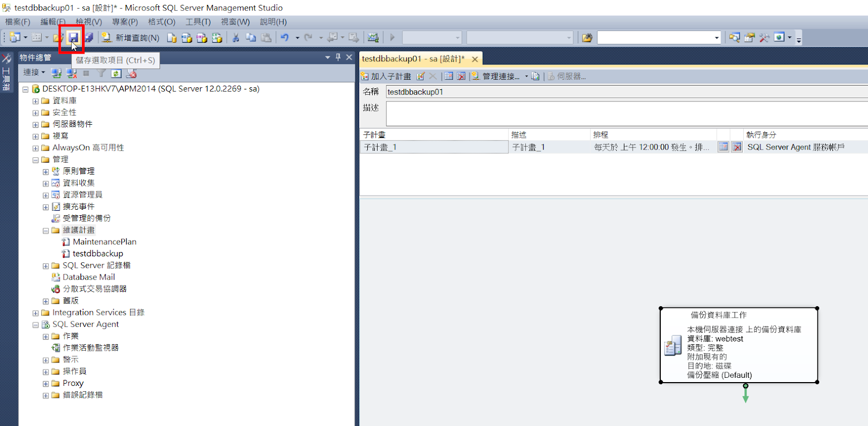868x426 pixels.
Task: Click the New Project toolbar icon
Action: (15, 37)
